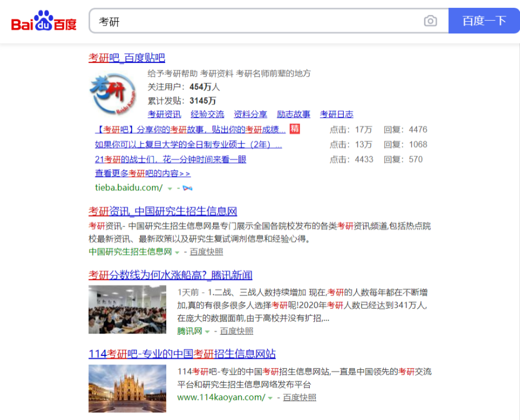Open the 考研资讯 sub-link under tieba
The image size is (520, 420).
(x=164, y=115)
